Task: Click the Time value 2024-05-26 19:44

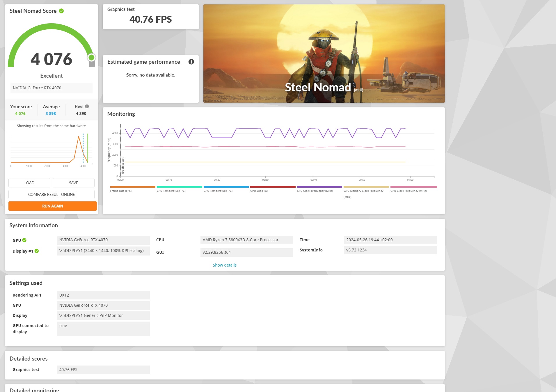Action: [390, 240]
